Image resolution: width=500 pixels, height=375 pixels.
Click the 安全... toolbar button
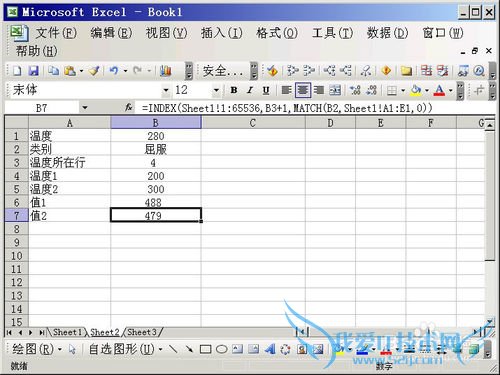[222, 71]
